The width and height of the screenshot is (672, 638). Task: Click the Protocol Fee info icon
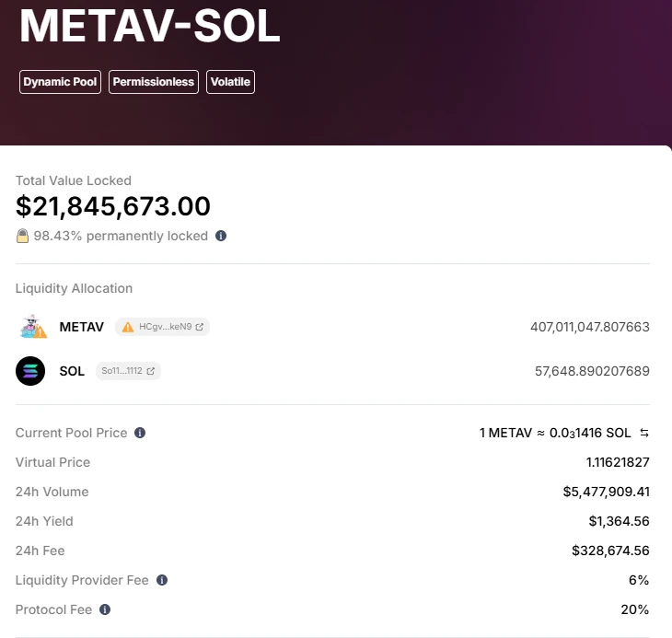105,609
